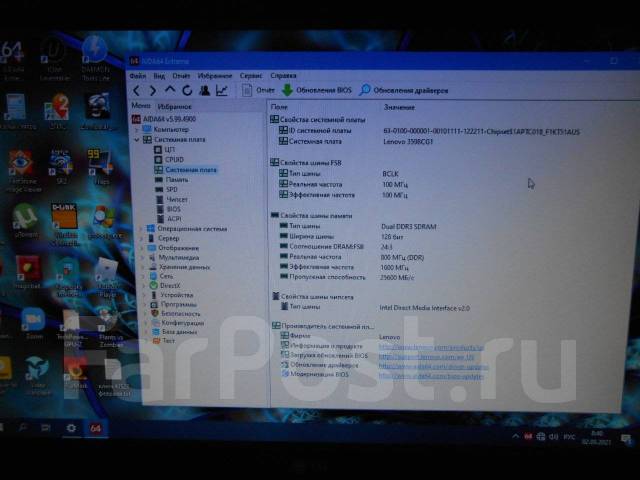Expand the Отображение tree node

click(x=142, y=248)
